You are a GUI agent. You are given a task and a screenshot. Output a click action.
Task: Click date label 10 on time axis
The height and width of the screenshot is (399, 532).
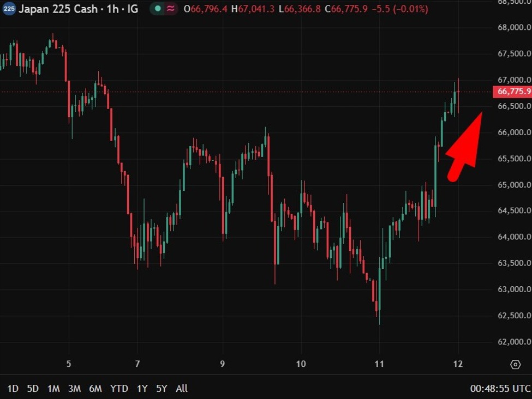301,364
